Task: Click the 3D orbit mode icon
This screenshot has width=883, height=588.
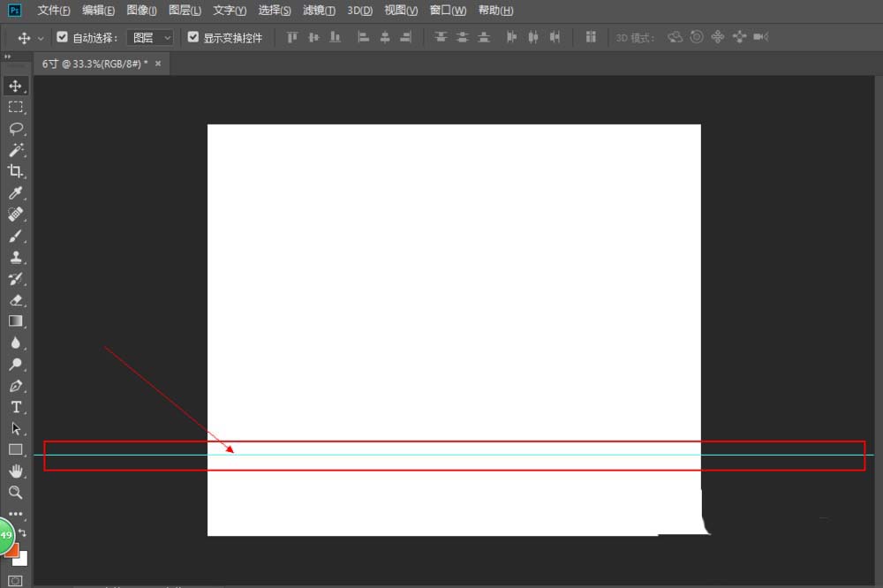Action: coord(675,37)
